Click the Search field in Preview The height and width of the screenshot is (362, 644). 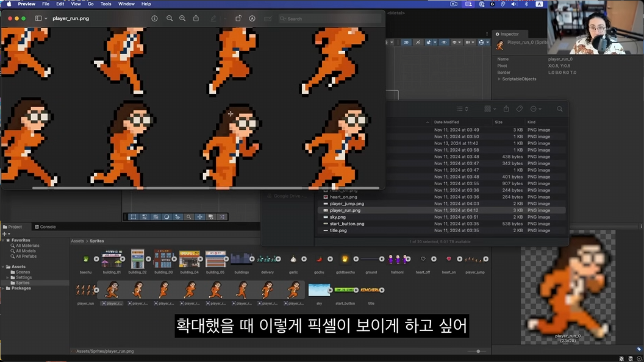tap(330, 18)
